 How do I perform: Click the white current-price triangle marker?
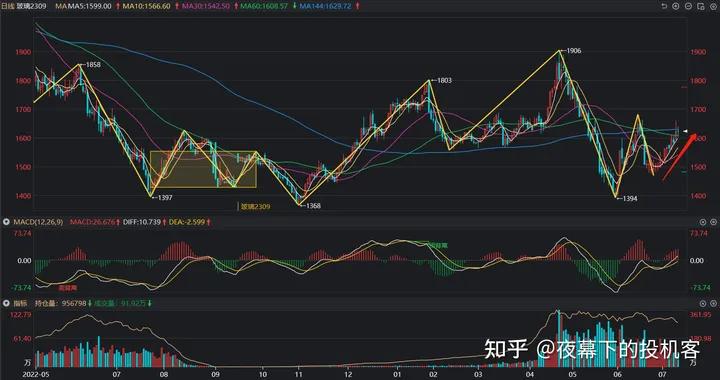685,132
